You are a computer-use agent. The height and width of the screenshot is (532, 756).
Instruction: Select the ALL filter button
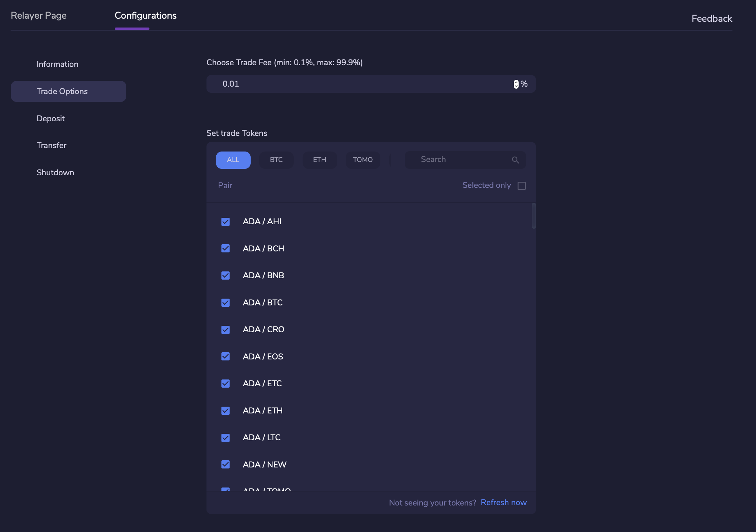point(233,160)
